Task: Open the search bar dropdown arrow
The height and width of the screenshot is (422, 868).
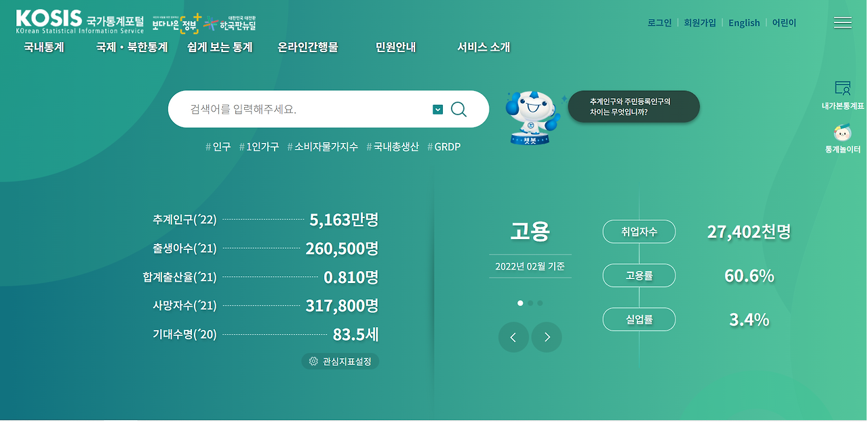Action: click(x=437, y=109)
